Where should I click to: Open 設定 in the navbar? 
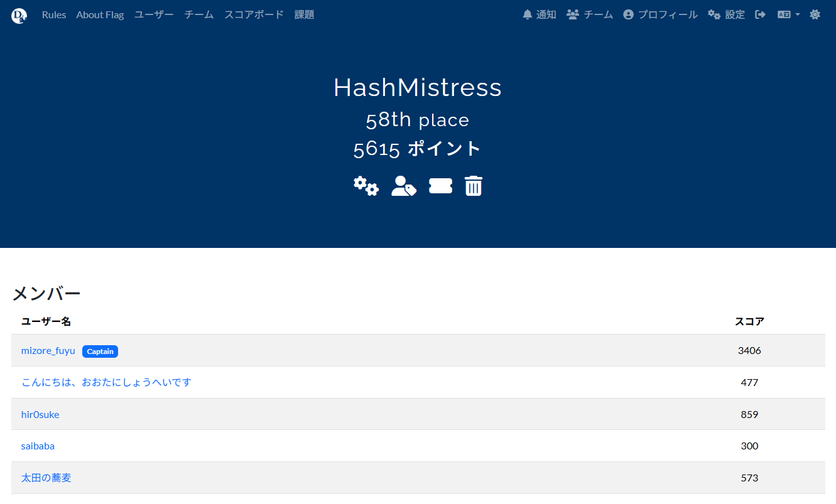click(x=726, y=14)
